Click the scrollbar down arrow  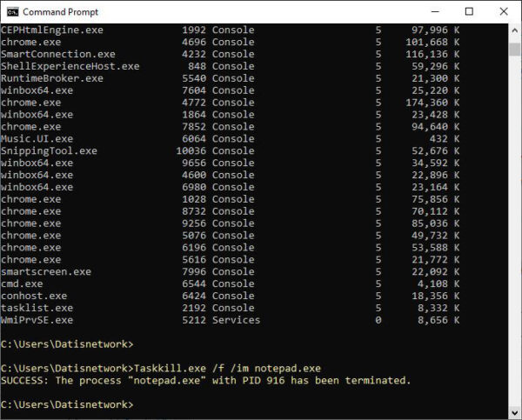coord(514,412)
